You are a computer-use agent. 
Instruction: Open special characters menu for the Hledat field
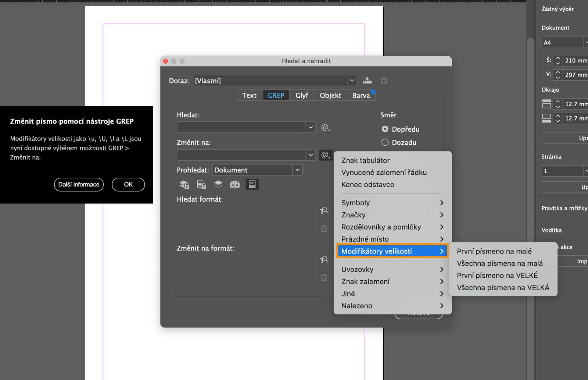[x=326, y=127]
